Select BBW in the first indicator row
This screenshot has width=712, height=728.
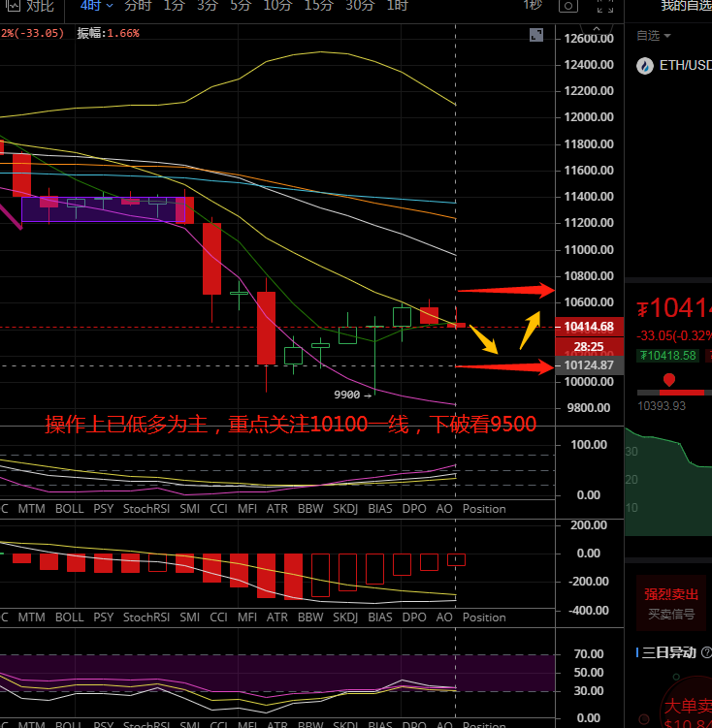(310, 509)
